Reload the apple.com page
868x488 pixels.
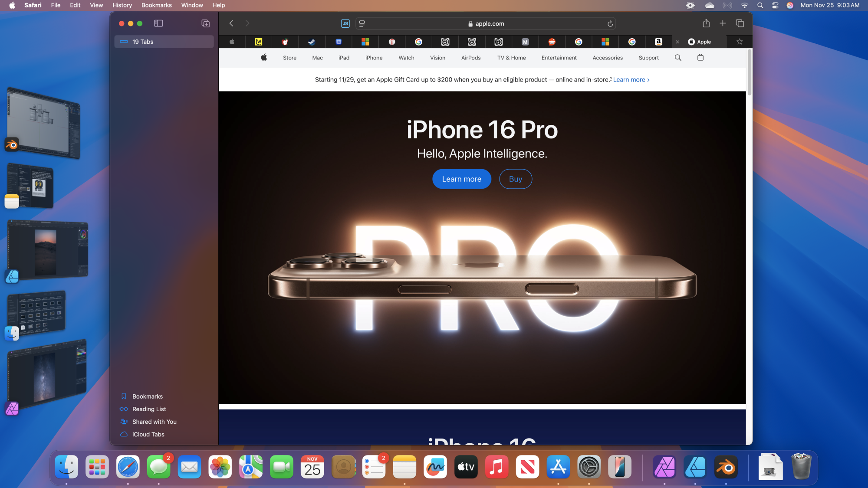click(x=610, y=23)
